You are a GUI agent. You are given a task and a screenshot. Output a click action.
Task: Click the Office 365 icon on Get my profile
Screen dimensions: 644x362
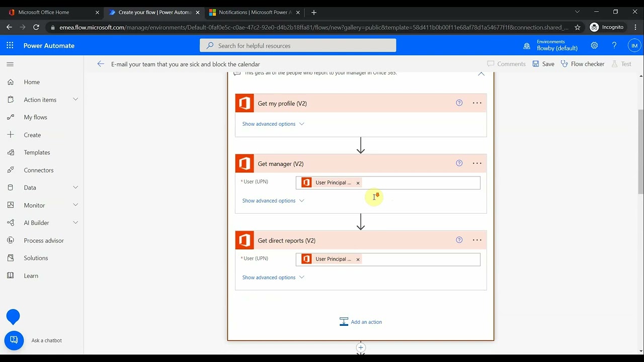[245, 103]
